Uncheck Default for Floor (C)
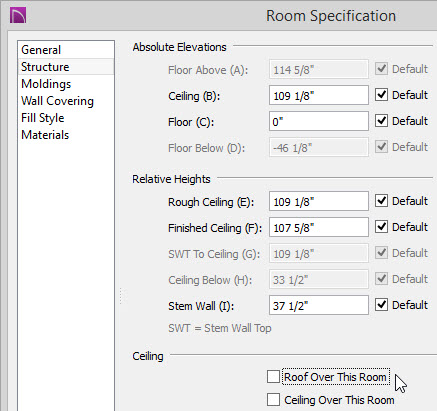This screenshot has height=411, width=437. (381, 121)
